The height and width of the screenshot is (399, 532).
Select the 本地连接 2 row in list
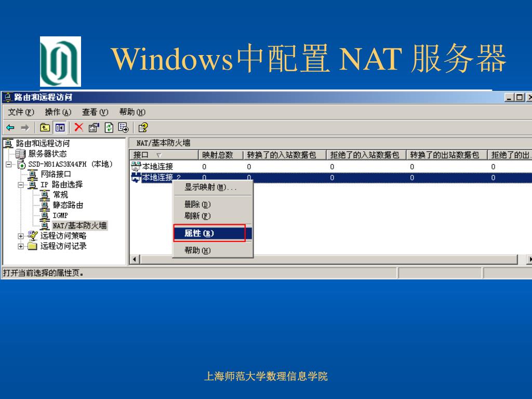(331, 178)
